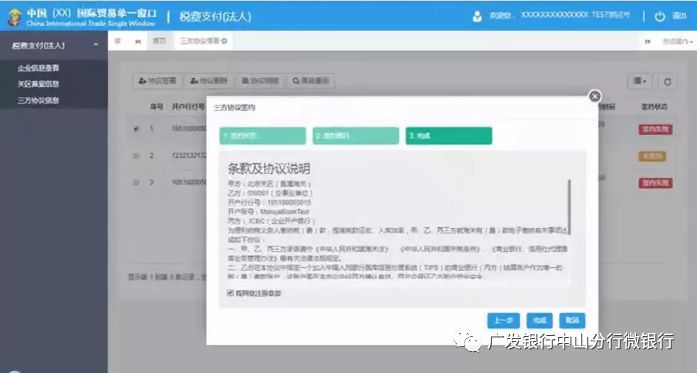Click the tab scroll-back arrow icon
This screenshot has height=373, width=697.
138,41
